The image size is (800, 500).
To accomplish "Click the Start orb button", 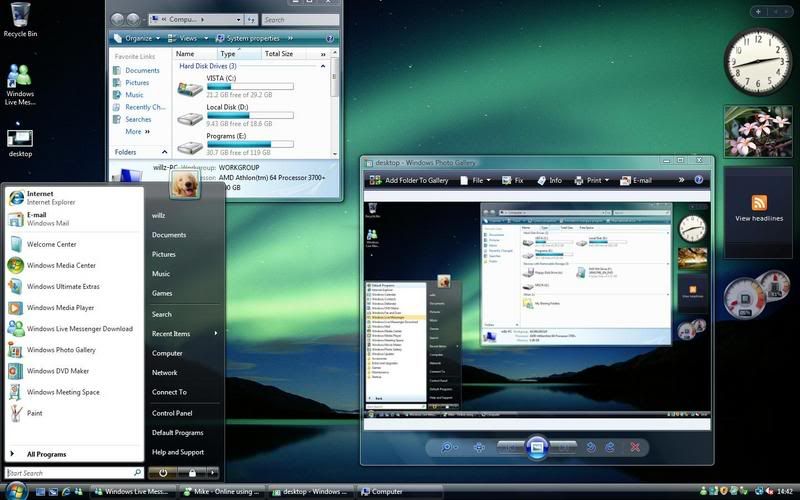I will click(16, 491).
